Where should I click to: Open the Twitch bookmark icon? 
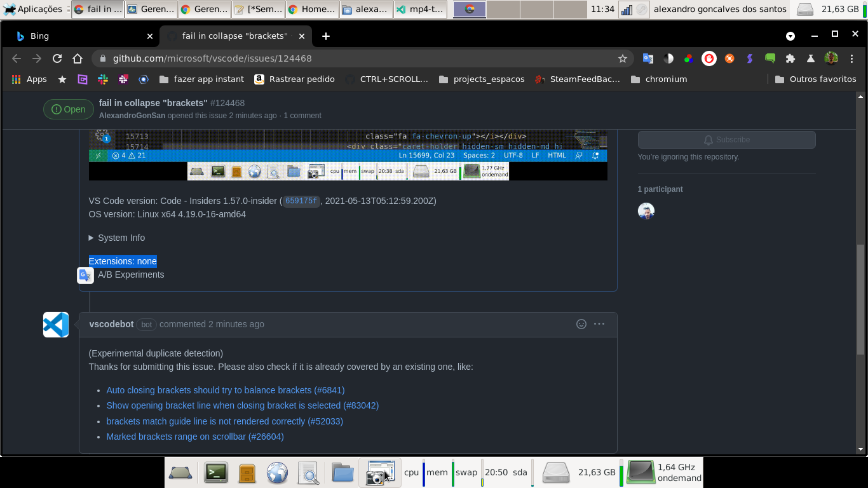tap(83, 79)
